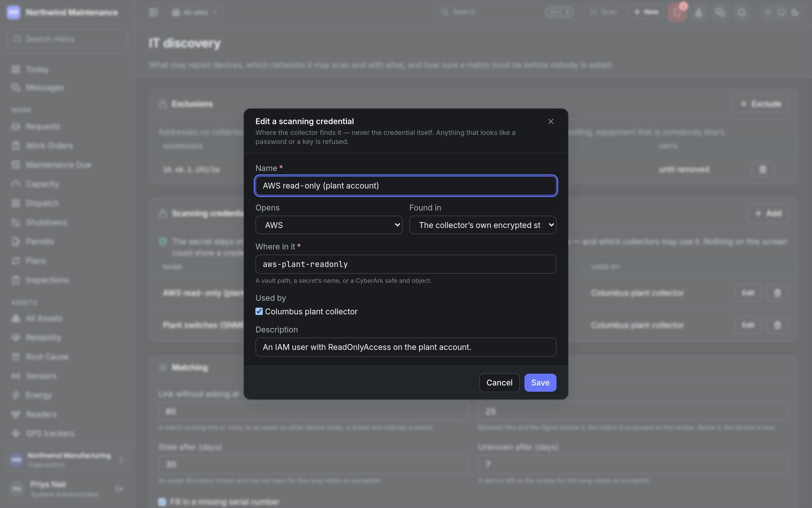Open Today in the sidebar
This screenshot has width=812, height=508.
[67, 69]
